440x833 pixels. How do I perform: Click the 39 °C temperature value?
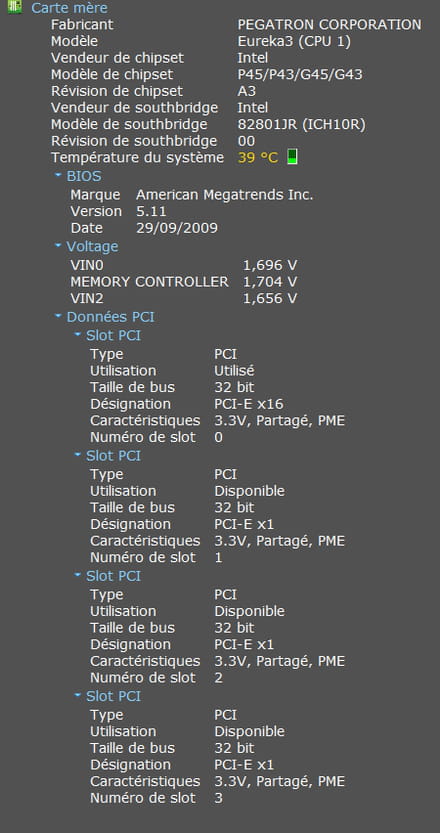click(258, 158)
